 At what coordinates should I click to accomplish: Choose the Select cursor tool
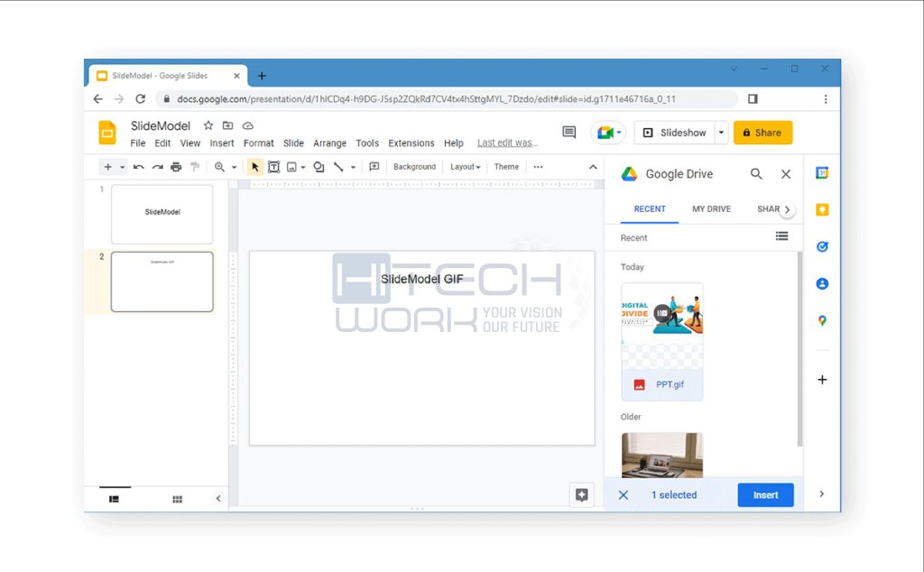point(255,167)
